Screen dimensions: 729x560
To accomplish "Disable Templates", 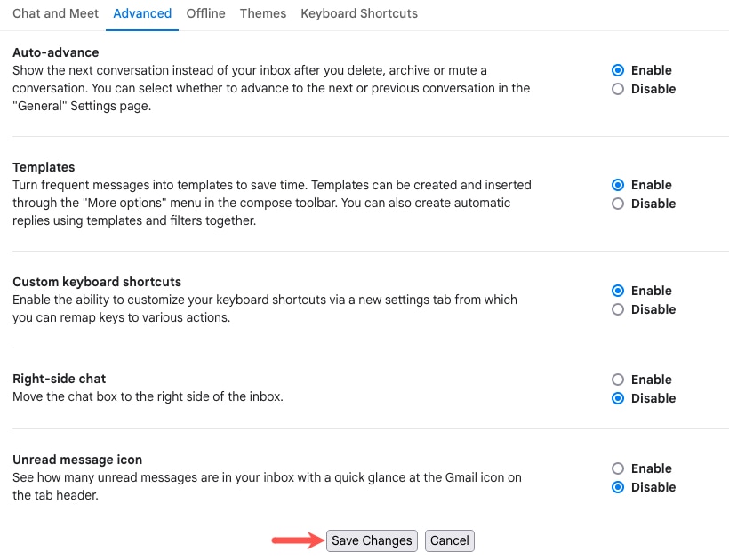I will 618,204.
